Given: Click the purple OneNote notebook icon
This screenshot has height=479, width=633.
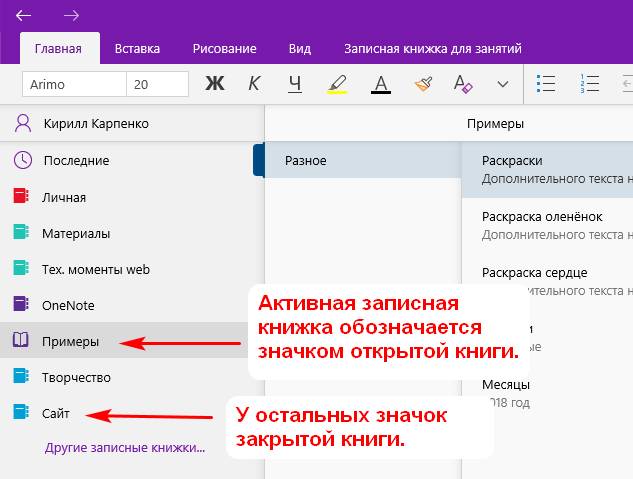Looking at the screenshot, I should coord(21,303).
